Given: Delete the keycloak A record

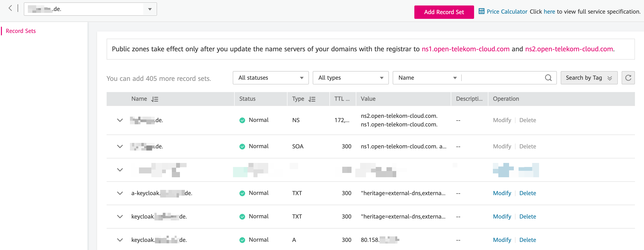Looking at the screenshot, I should (527, 240).
